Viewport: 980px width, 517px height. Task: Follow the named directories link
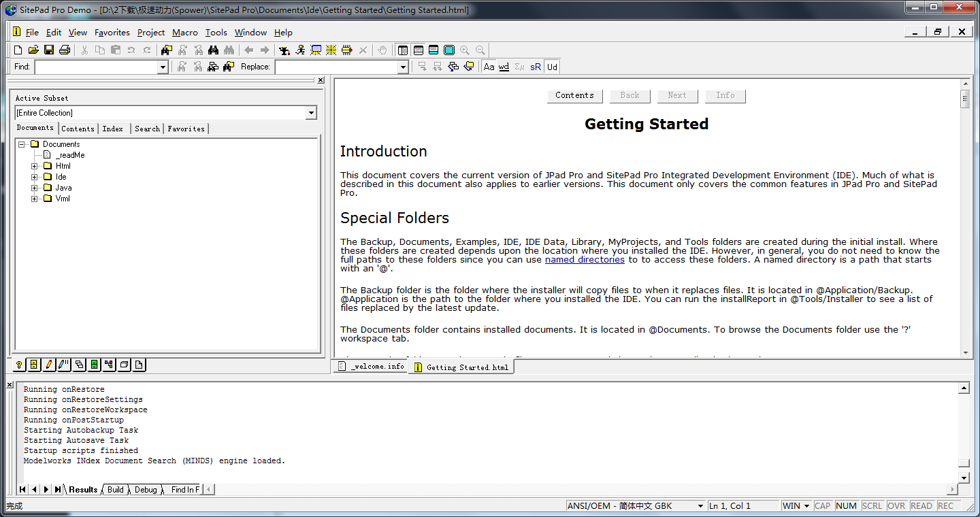(585, 259)
